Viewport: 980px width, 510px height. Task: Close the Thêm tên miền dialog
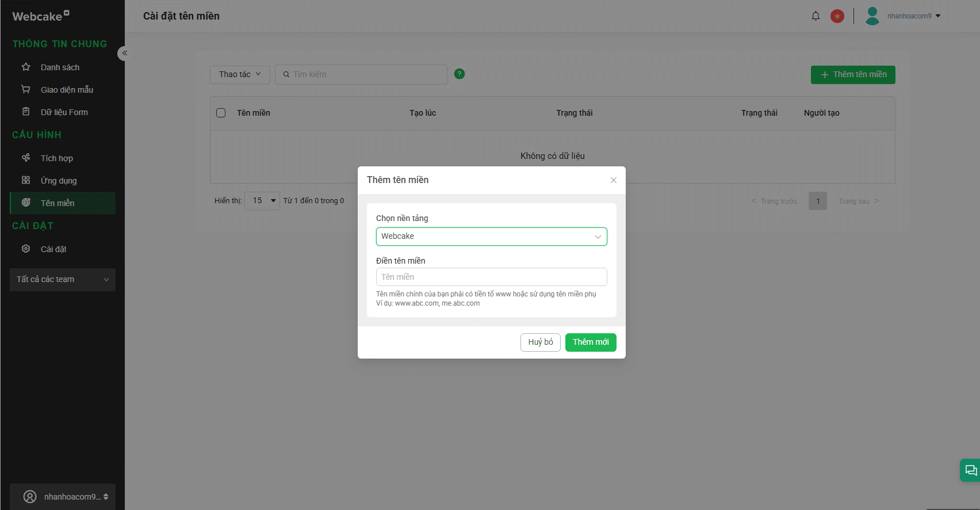click(x=614, y=180)
